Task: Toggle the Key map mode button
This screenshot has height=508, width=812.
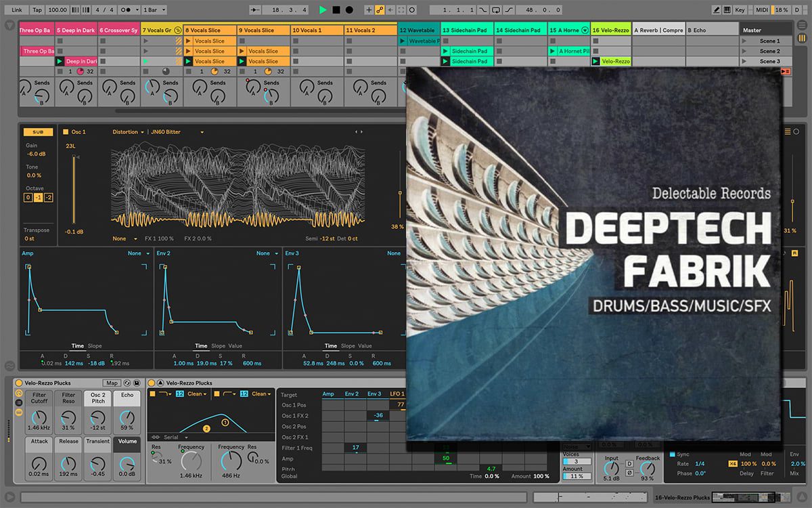Action: [740, 10]
